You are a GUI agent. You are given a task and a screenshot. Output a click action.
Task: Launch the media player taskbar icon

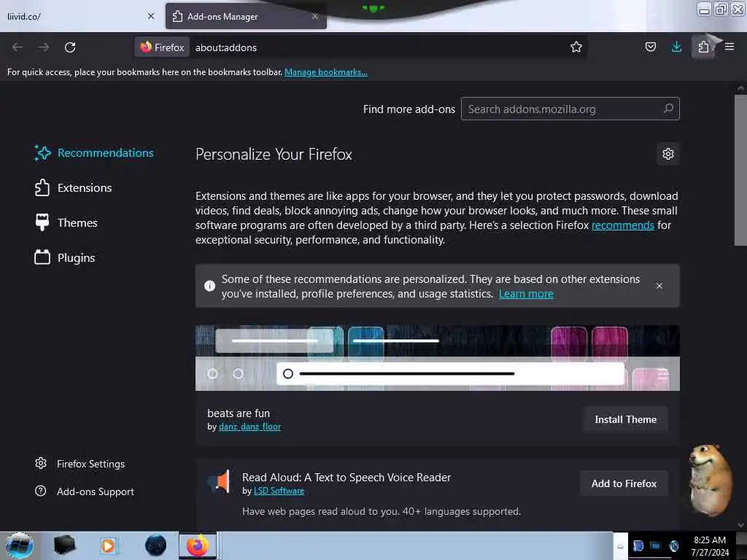pyautogui.click(x=108, y=545)
